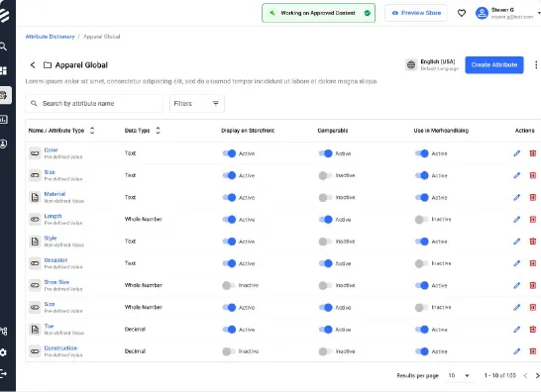Click the logout icon in sidebar
The height and width of the screenshot is (392, 541).
3,373
